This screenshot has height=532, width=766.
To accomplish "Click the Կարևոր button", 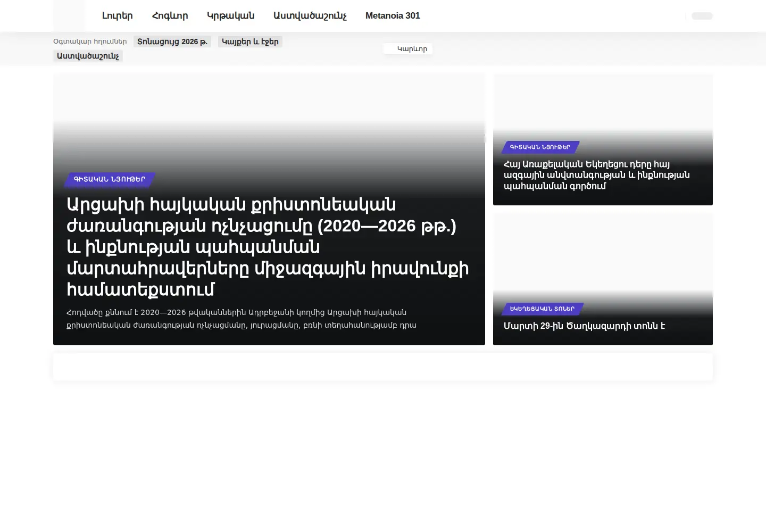I will 408,49.
